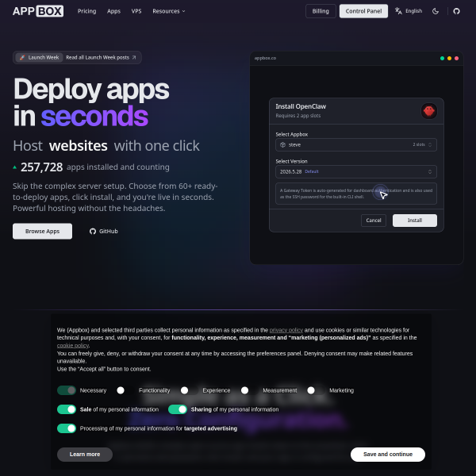Screen dimensions: 476x476
Task: Toggle the Necessary cookies switch
Action: [67, 390]
